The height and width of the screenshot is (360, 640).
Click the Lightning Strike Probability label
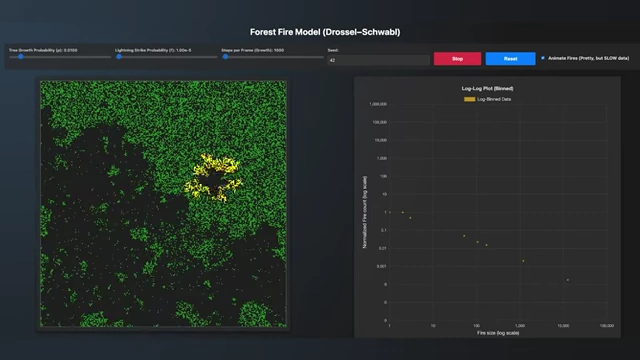(153, 50)
